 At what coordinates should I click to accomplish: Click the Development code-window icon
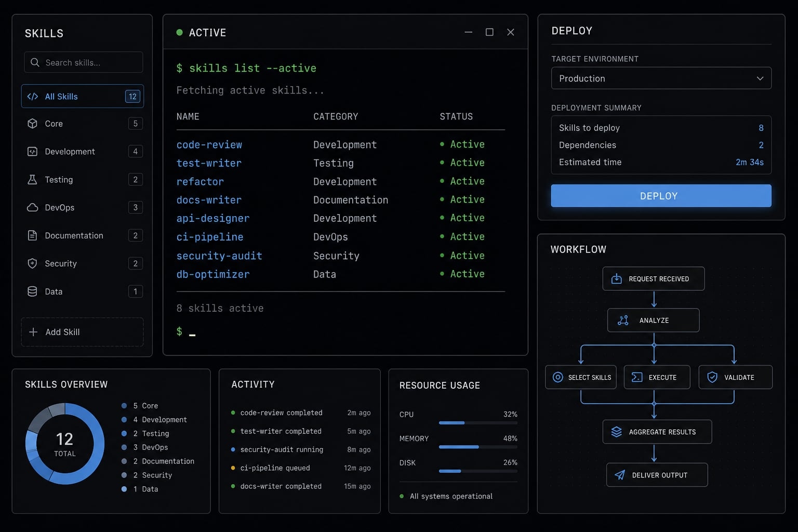click(x=32, y=152)
